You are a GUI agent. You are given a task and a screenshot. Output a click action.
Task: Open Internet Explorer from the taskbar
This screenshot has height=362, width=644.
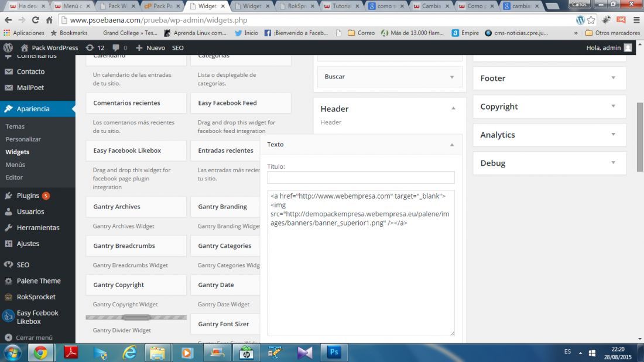click(x=129, y=353)
